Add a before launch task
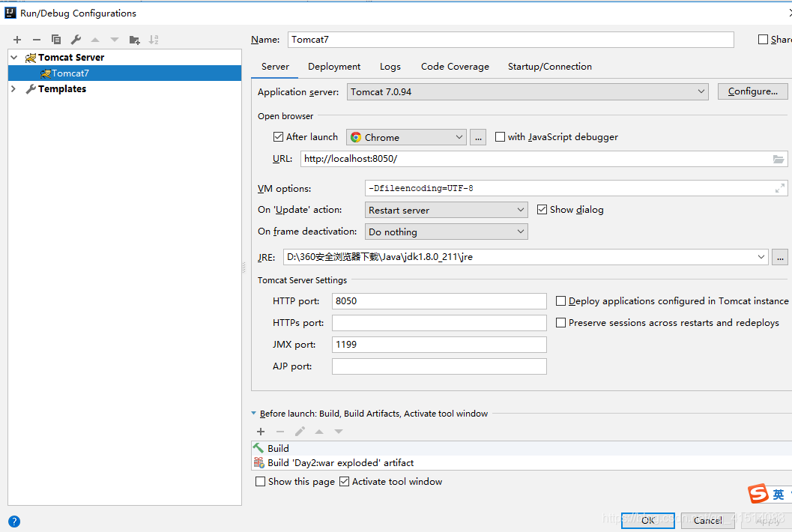Image resolution: width=792 pixels, height=532 pixels. [261, 432]
